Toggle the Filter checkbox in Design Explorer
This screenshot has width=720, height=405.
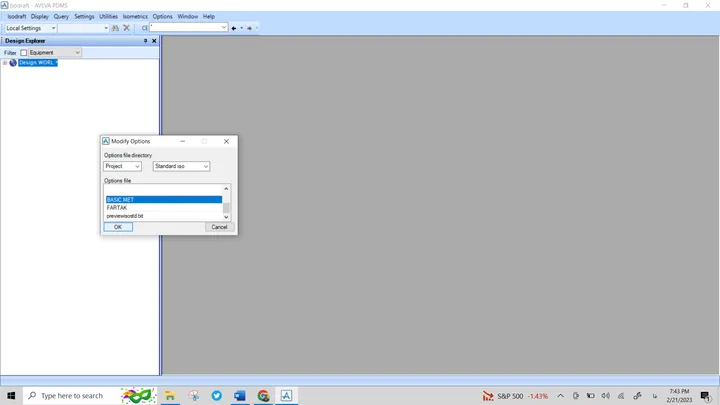pyautogui.click(x=23, y=53)
